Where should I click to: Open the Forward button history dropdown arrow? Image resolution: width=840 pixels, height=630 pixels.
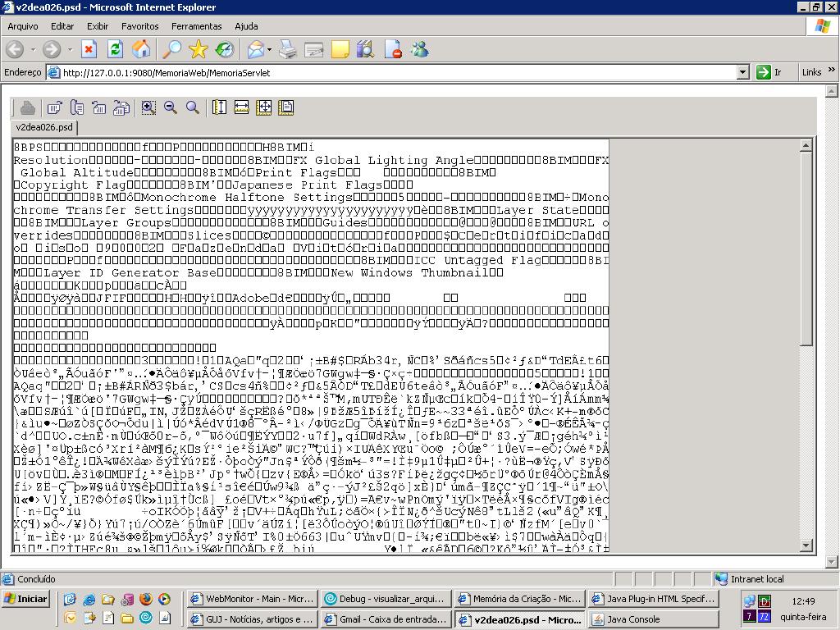pos(70,50)
